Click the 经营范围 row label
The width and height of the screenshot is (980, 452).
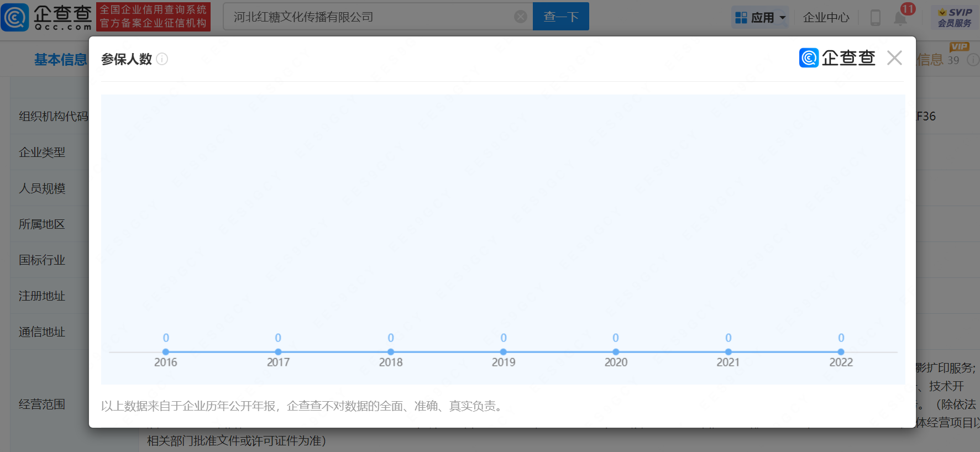42,404
